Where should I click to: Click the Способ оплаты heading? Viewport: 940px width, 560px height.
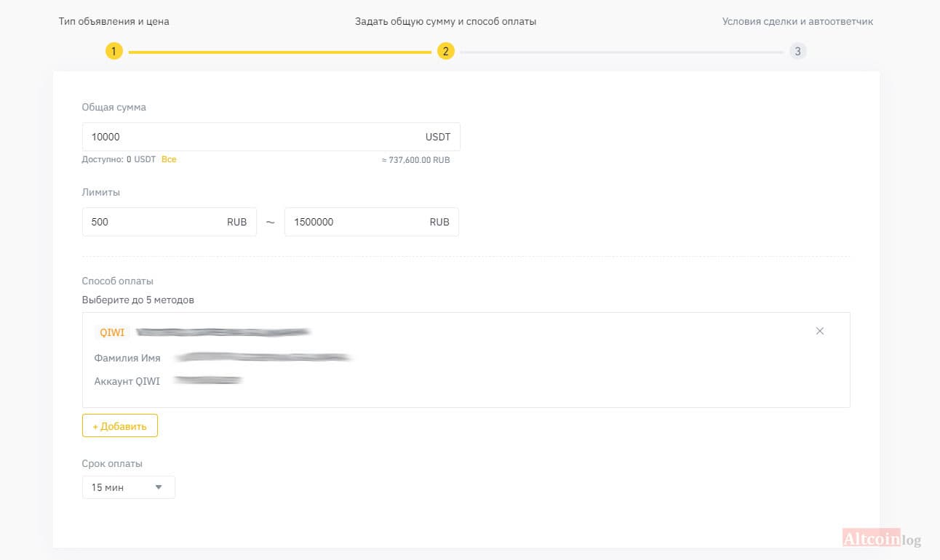[118, 281]
